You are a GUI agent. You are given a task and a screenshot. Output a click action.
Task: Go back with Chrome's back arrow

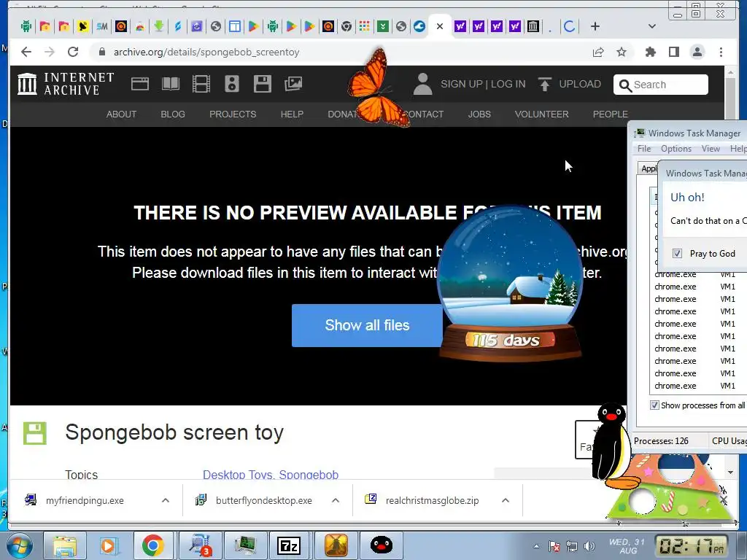pyautogui.click(x=26, y=52)
